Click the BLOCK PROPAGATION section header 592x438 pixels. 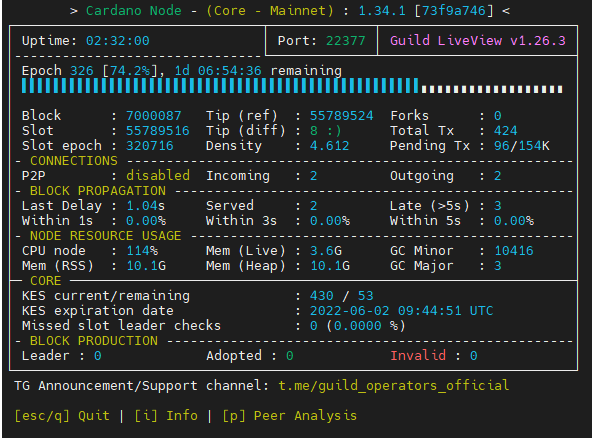[98, 191]
